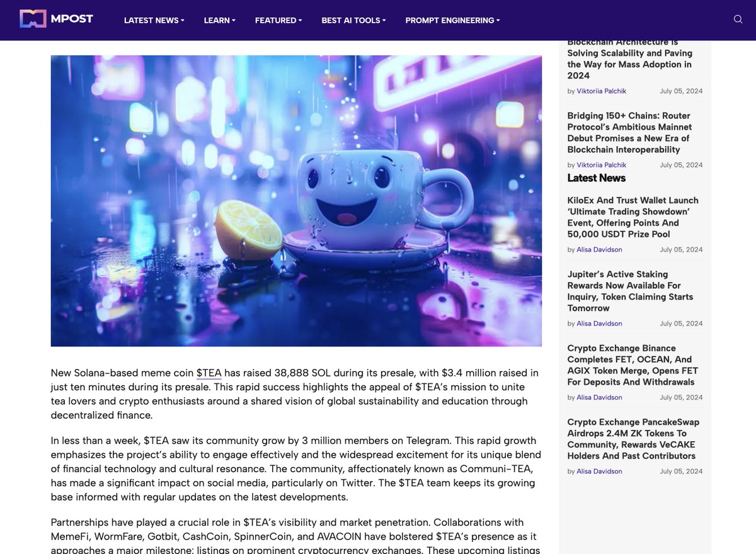The width and height of the screenshot is (756, 554).
Task: Open the KiloEx and Trust Wallet article
Action: [x=633, y=217]
